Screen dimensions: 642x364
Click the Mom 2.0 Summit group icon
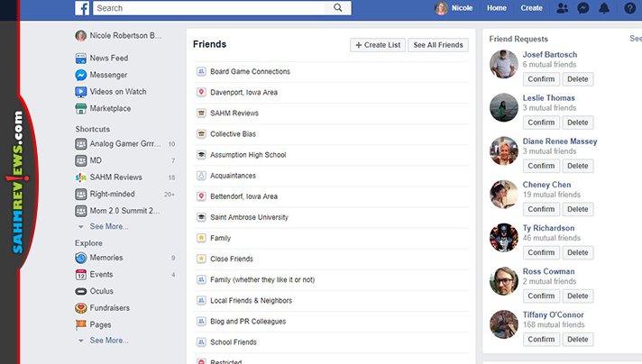point(80,211)
